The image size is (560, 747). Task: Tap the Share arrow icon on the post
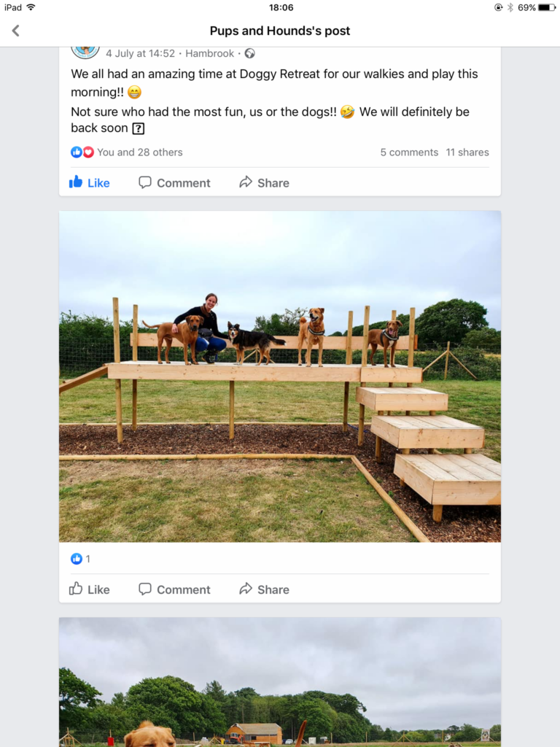(264, 182)
